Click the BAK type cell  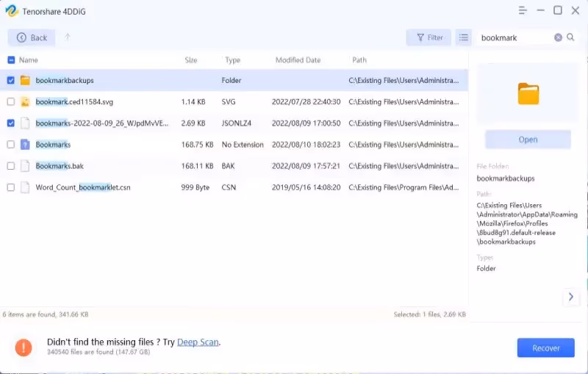tap(228, 165)
